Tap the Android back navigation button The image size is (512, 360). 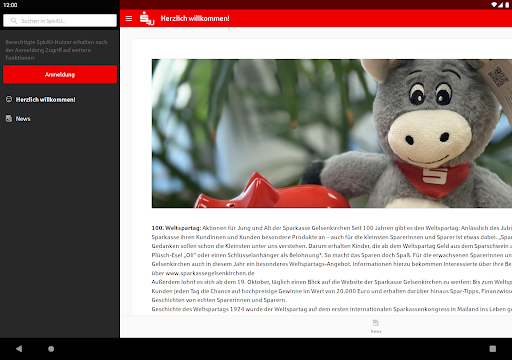pos(19,349)
